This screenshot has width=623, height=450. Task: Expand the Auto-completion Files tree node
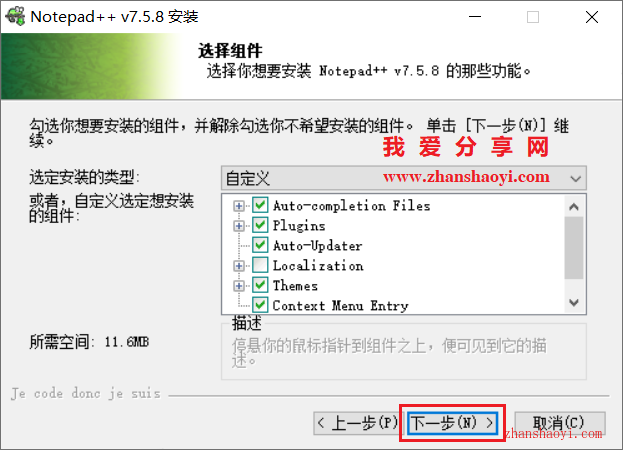(x=239, y=206)
